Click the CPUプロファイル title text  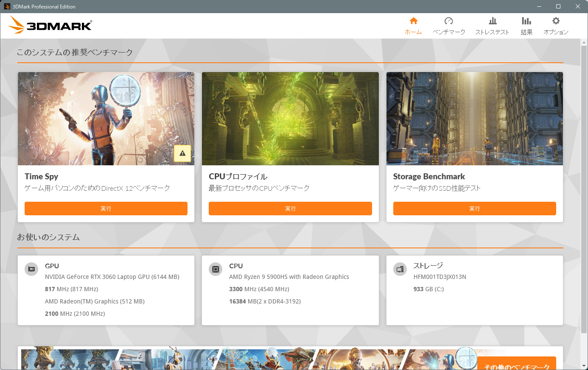(238, 176)
